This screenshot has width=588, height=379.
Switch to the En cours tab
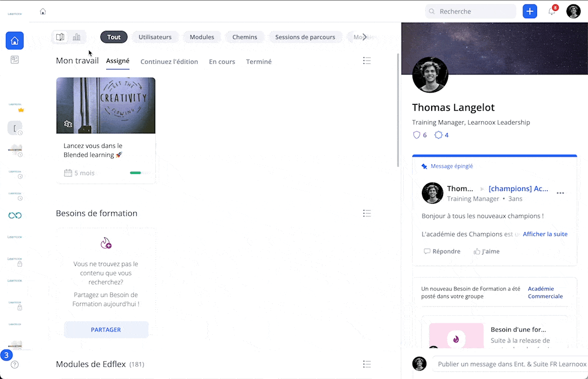tap(222, 62)
